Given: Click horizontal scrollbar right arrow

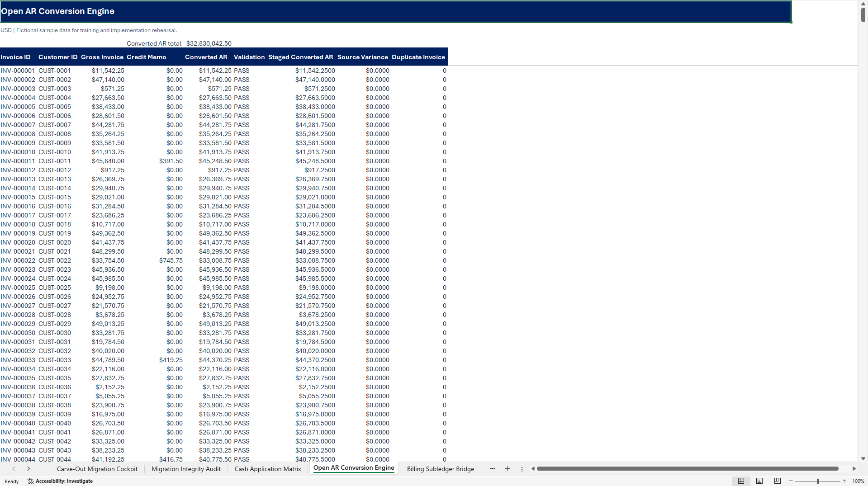Looking at the screenshot, I should click(x=854, y=469).
